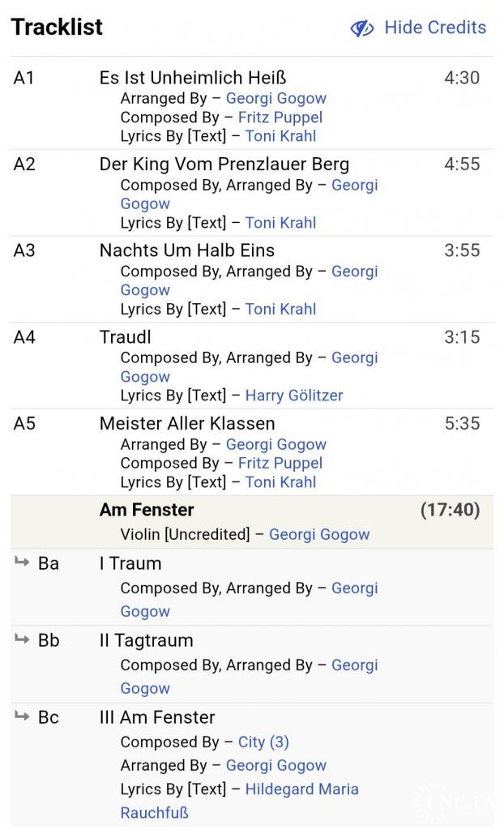Open Georgi Gogow arranger link on A1
Image resolution: width=504 pixels, height=830 pixels.
point(275,99)
